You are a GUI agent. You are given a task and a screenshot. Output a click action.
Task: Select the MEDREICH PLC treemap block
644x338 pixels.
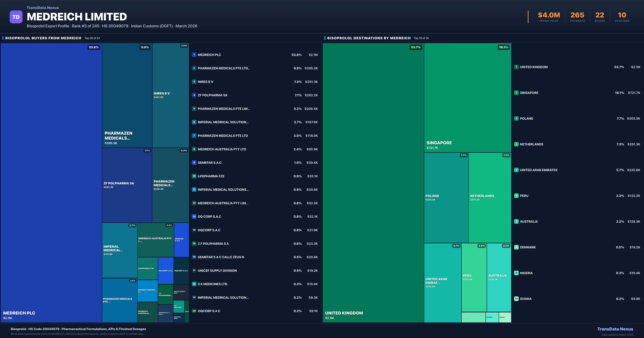tap(51, 183)
